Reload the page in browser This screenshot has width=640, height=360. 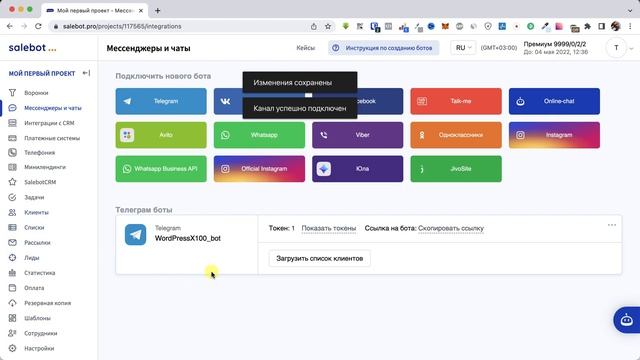point(38,26)
